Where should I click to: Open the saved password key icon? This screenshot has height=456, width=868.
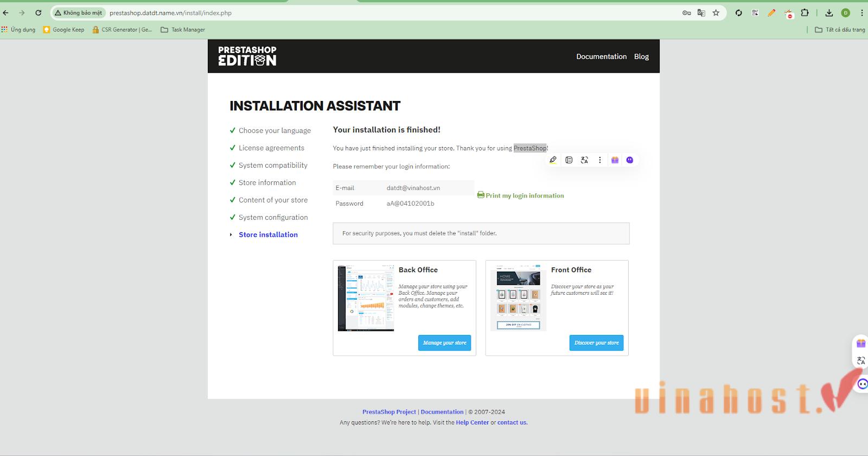tap(686, 12)
